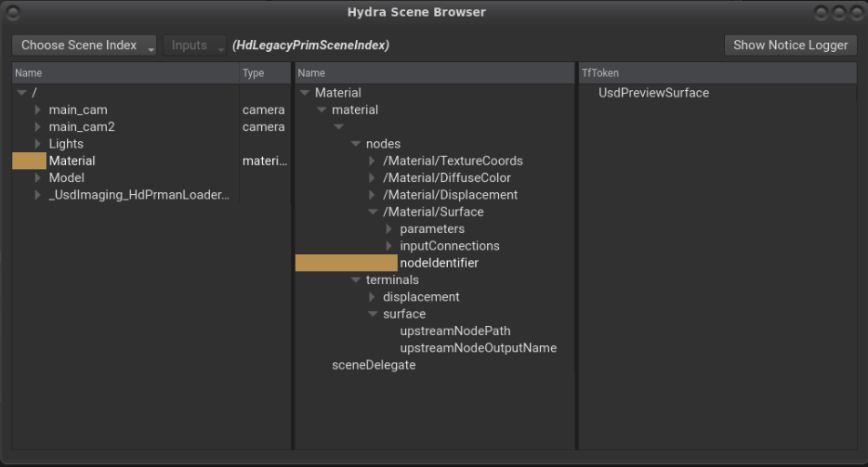Click the Show Notice Logger button

point(790,45)
